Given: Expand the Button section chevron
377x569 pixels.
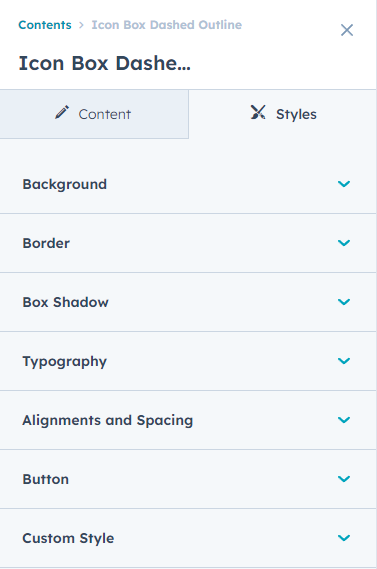Looking at the screenshot, I should [344, 479].
